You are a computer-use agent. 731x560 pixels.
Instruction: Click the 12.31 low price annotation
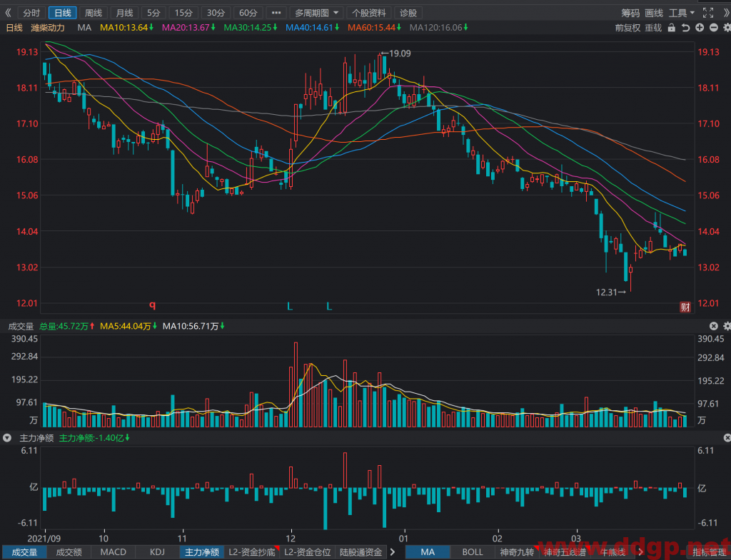tap(611, 292)
